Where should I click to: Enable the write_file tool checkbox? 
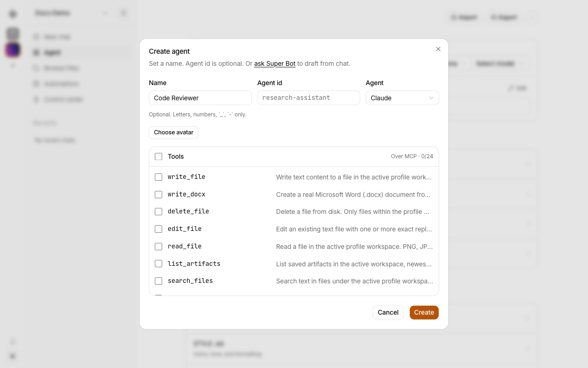tap(158, 177)
